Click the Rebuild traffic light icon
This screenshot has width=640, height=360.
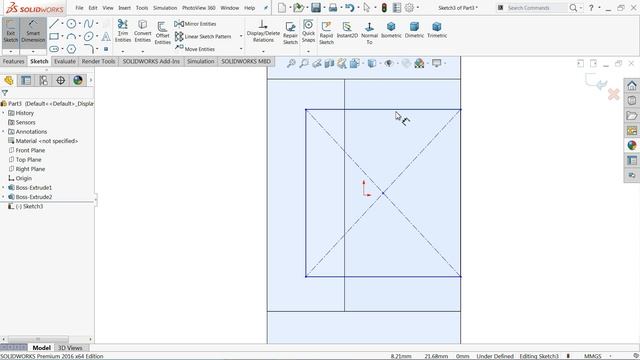coord(384,8)
